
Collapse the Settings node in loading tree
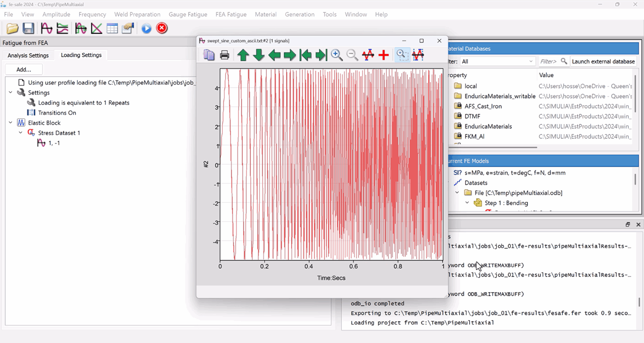[x=10, y=92]
